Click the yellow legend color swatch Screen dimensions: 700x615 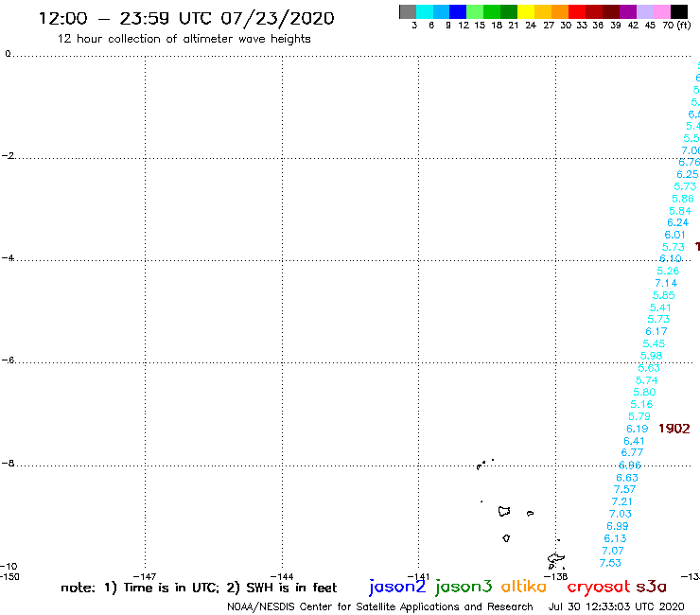[x=526, y=11]
